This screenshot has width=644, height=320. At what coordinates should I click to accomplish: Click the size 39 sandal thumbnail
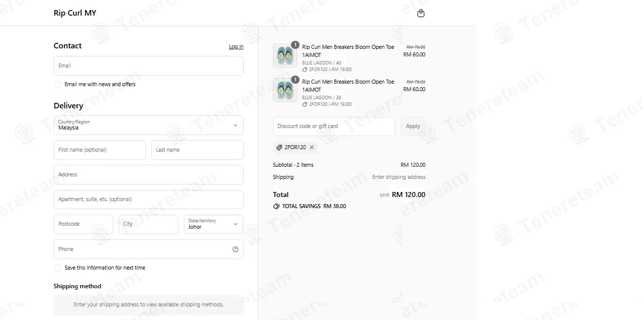click(284, 90)
